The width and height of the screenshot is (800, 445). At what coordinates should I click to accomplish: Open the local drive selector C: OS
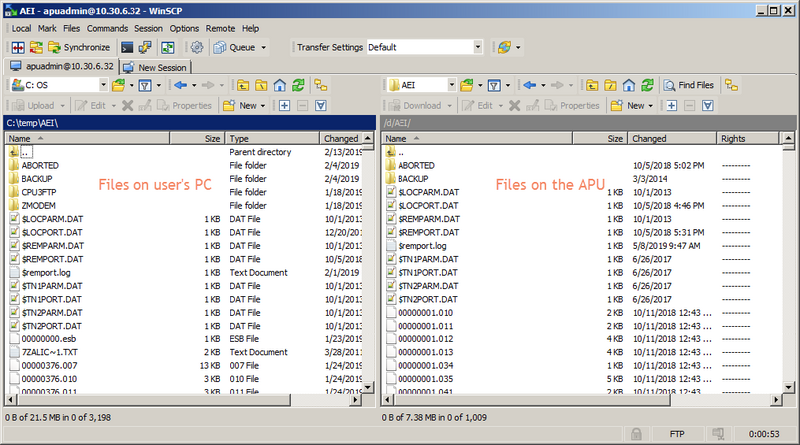point(59,85)
